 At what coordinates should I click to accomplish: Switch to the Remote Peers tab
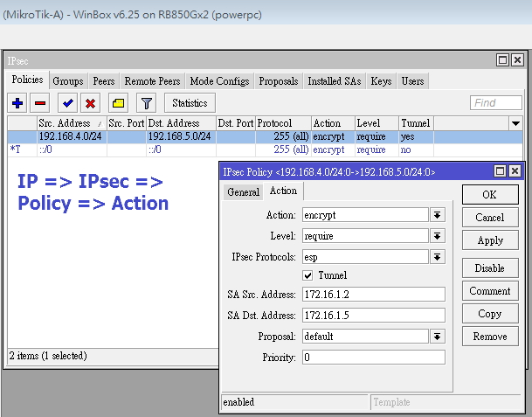point(152,81)
